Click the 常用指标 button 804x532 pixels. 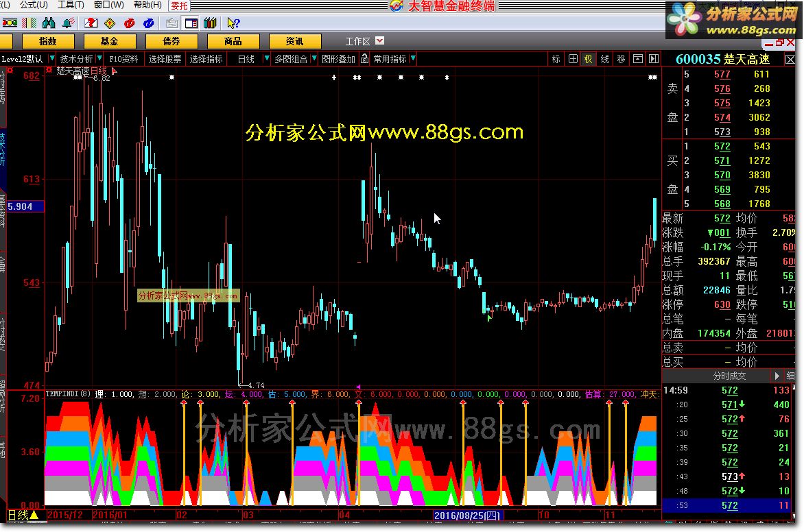coord(390,59)
